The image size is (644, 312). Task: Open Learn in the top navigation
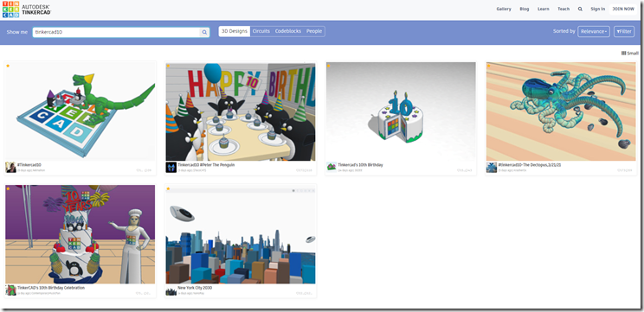544,9
